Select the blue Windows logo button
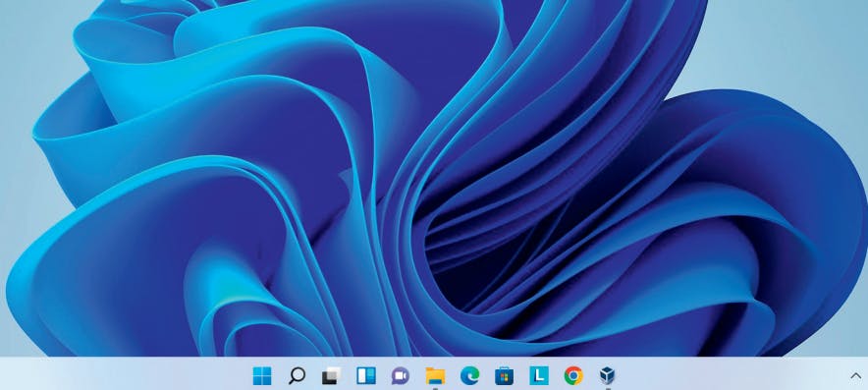Viewport: 868px width, 390px height. point(262,375)
